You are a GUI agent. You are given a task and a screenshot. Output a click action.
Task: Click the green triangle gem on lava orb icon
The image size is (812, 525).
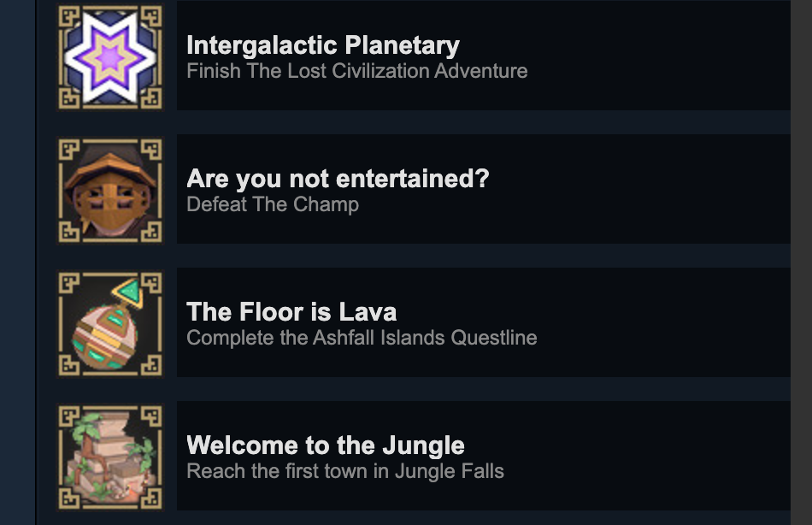tap(129, 292)
